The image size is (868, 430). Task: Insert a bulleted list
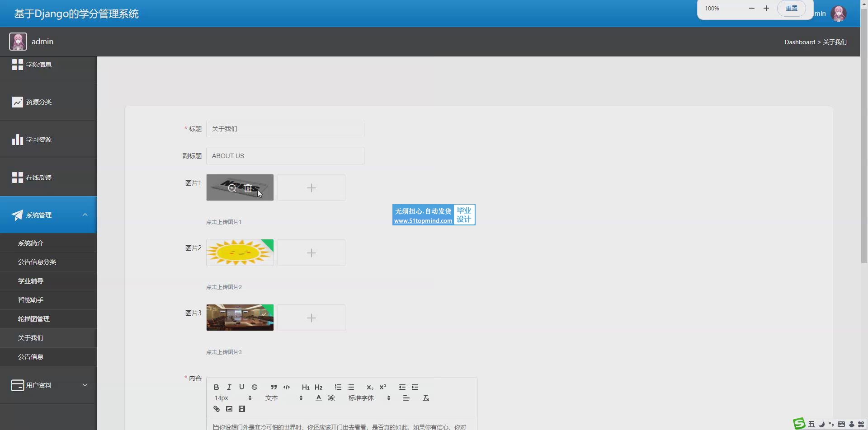point(350,387)
